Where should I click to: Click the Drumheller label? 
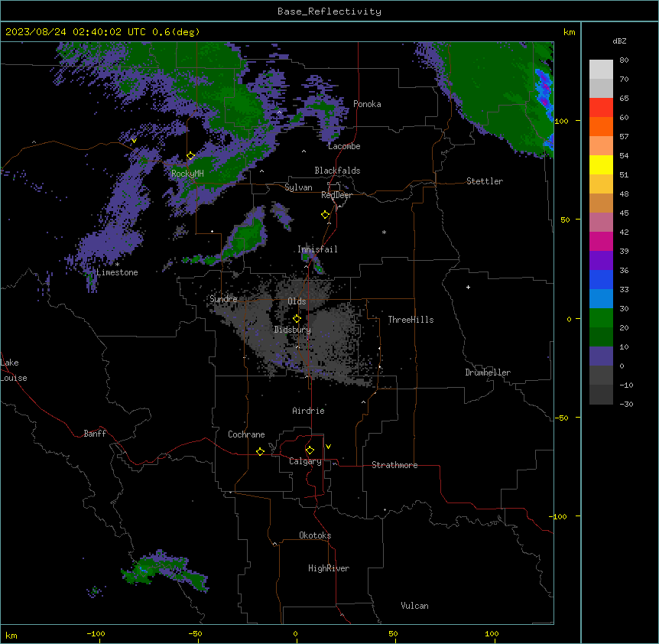(488, 372)
